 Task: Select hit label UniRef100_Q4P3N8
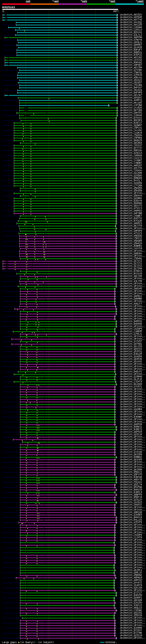pyautogui.click(x=131, y=213)
